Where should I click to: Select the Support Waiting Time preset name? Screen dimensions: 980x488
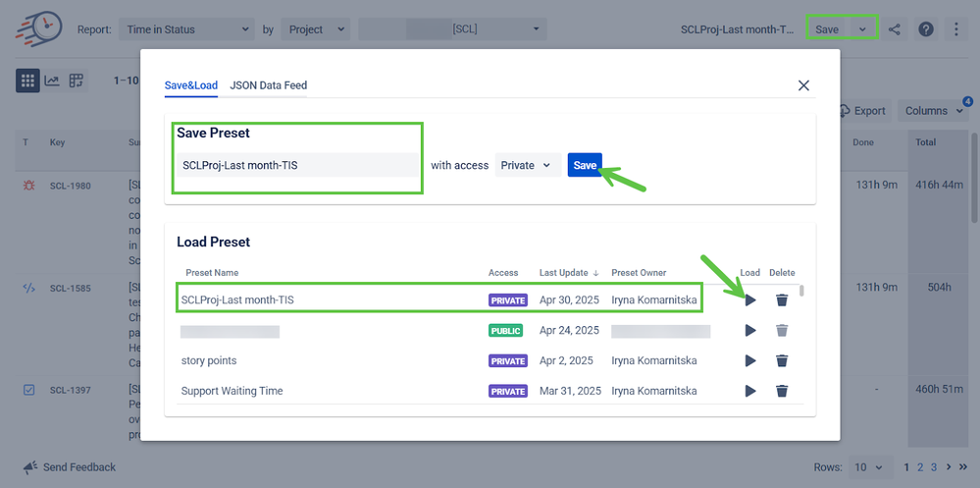click(x=232, y=391)
